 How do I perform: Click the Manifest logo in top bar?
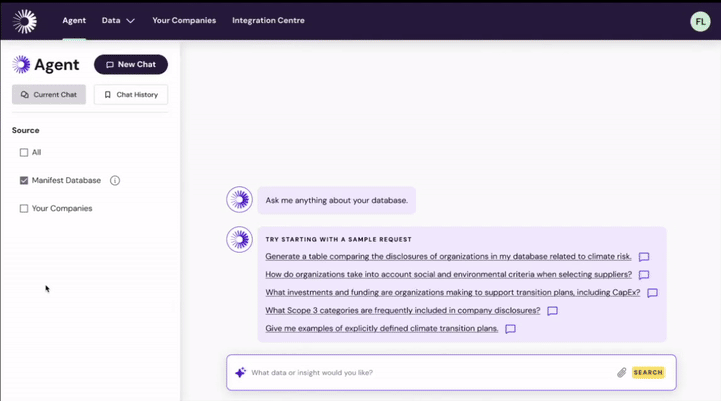(24, 20)
